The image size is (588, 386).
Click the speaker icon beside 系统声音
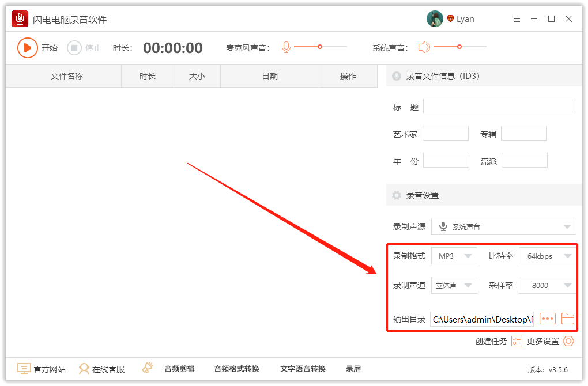click(x=425, y=47)
